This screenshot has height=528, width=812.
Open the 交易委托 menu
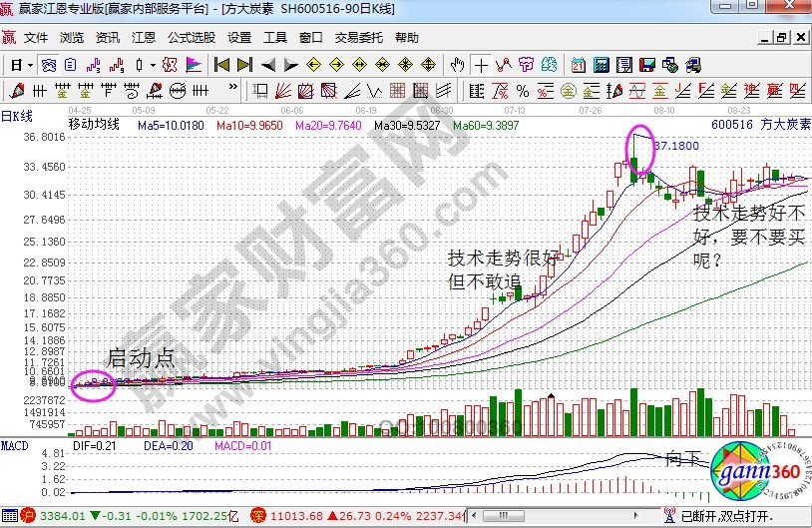[x=358, y=38]
